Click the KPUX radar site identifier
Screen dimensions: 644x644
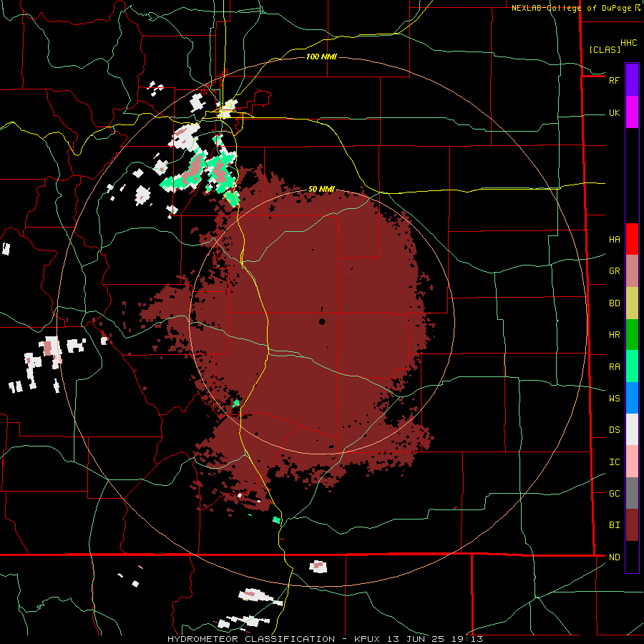pyautogui.click(x=369, y=639)
